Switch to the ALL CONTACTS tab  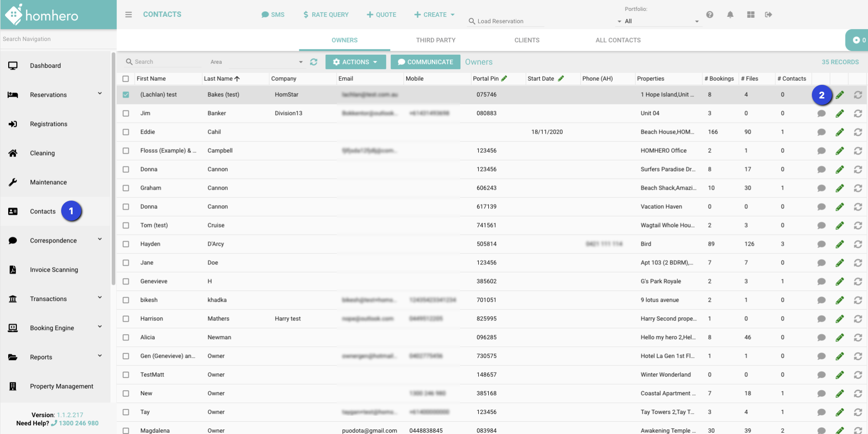pos(618,40)
